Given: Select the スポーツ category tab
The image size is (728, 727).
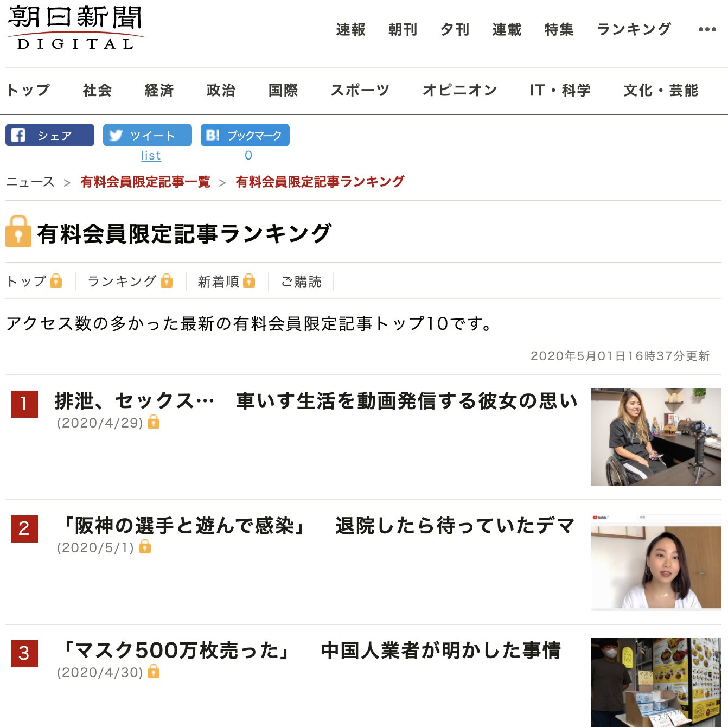Looking at the screenshot, I should 360,90.
